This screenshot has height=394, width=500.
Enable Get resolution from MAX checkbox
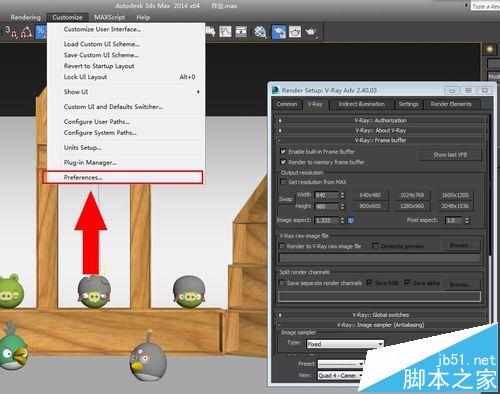click(x=283, y=182)
